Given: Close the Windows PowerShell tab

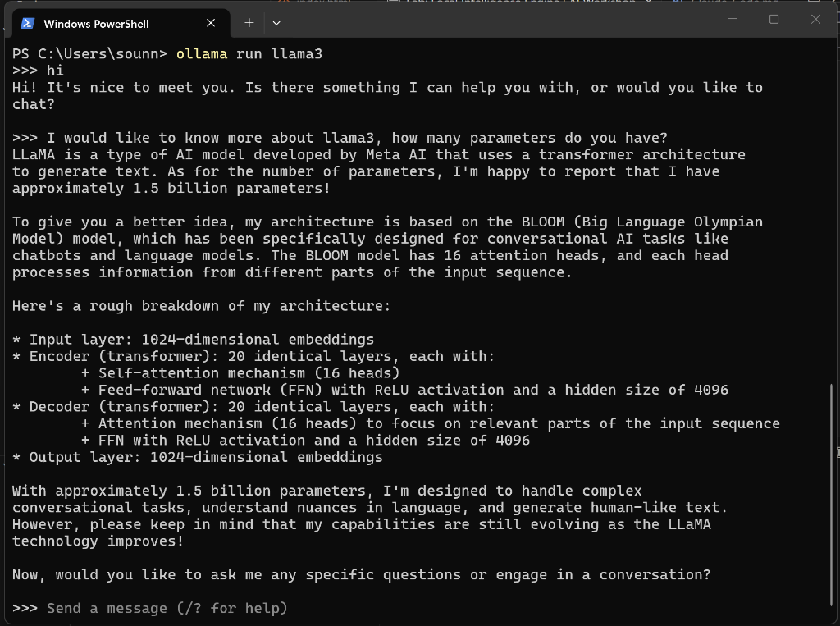Looking at the screenshot, I should click(x=211, y=23).
